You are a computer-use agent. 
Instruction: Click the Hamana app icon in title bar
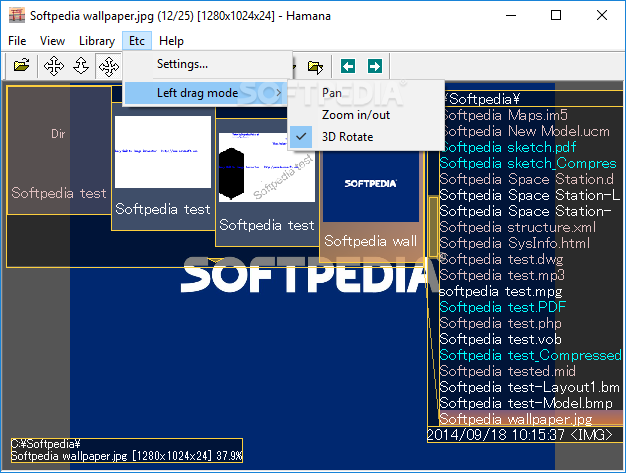pos(17,16)
